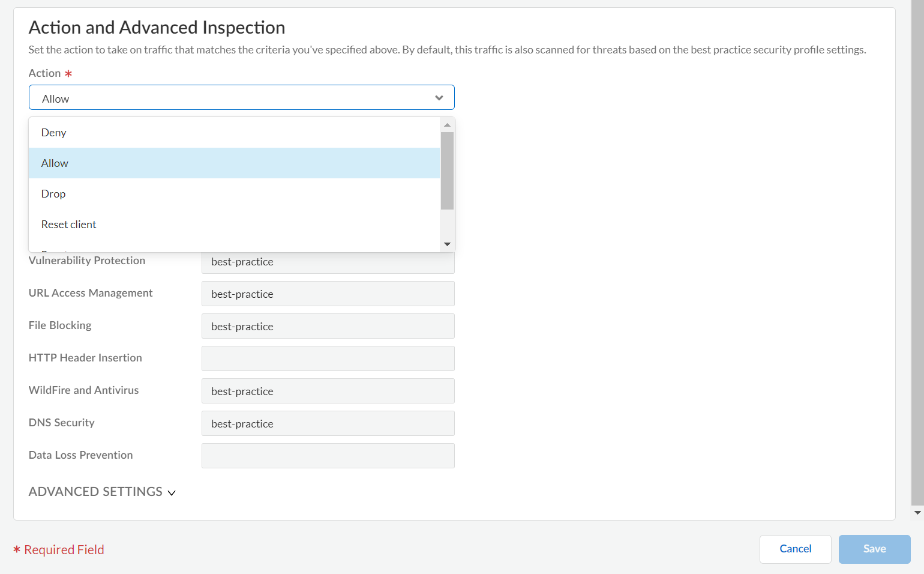
Task: Open the Vulnerability Protection profile selector
Action: pos(328,261)
